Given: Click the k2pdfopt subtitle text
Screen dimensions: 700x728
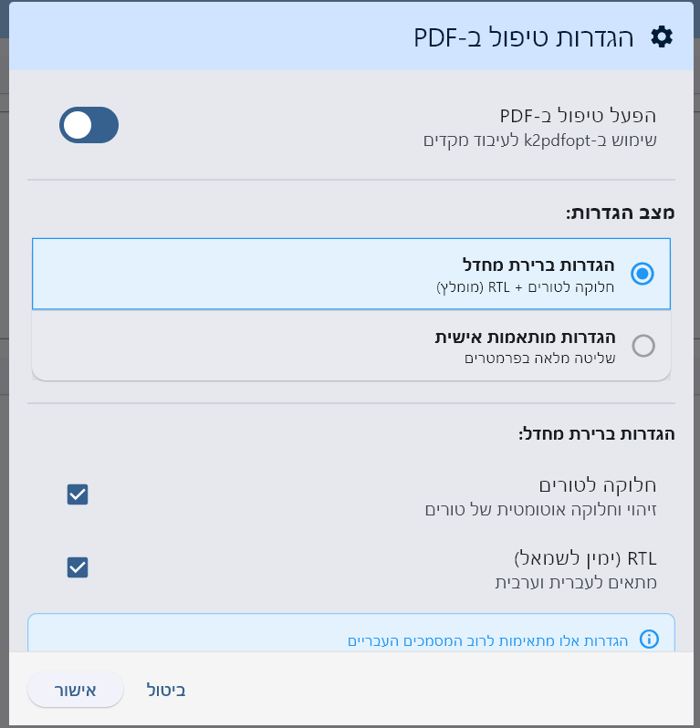Looking at the screenshot, I should coord(540,140).
